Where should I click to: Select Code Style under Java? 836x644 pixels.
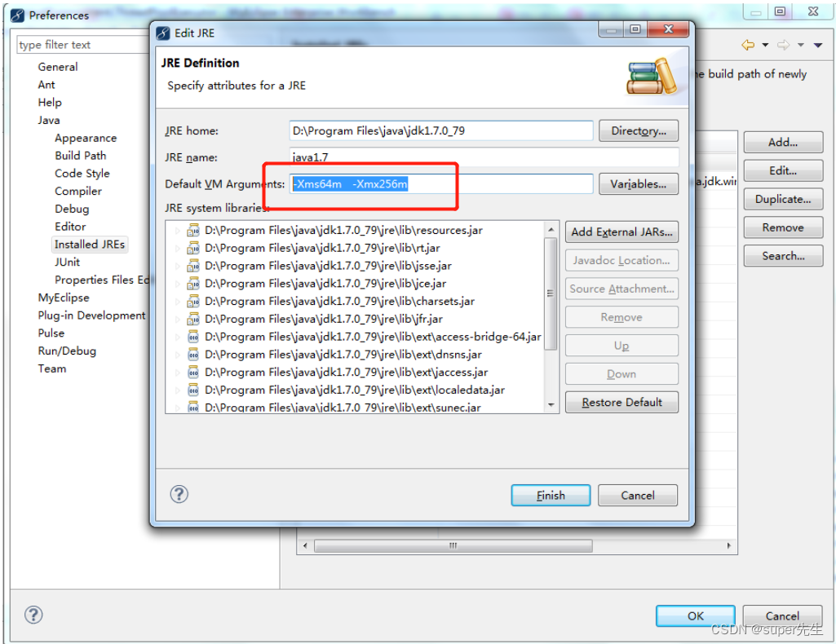[x=82, y=173]
